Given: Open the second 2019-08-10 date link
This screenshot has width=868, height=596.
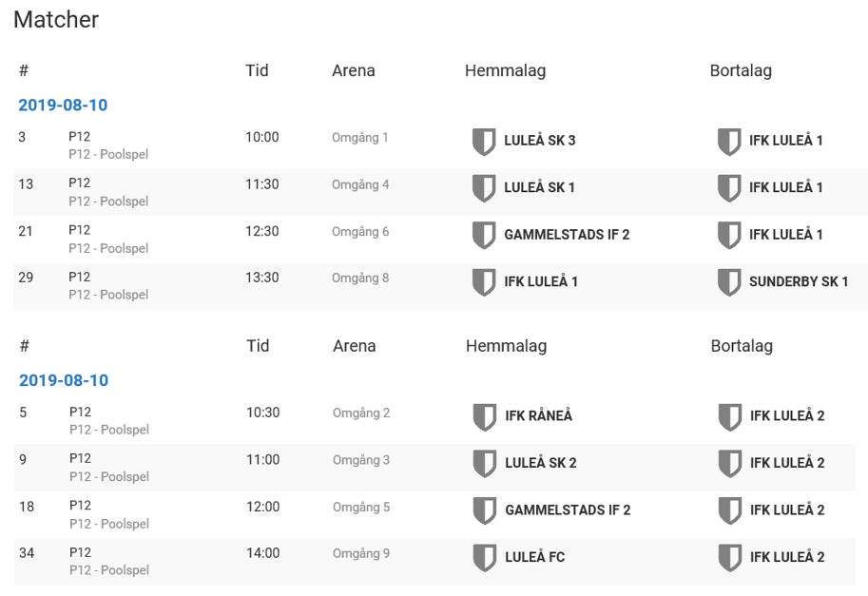Looking at the screenshot, I should coord(64,381).
